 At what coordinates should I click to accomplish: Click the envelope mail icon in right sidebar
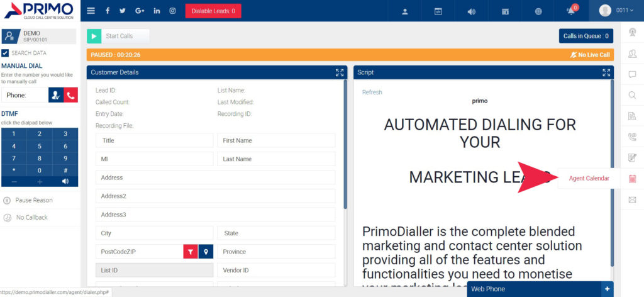point(632,199)
